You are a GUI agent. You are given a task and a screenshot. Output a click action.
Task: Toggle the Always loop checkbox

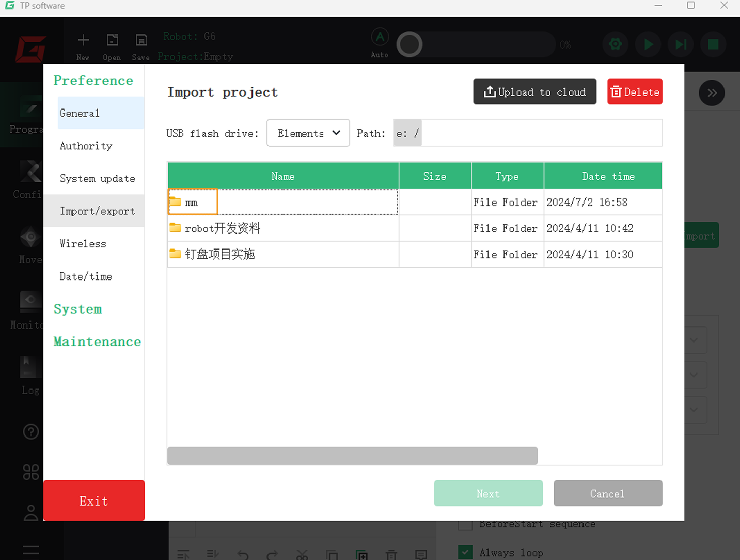point(465,552)
